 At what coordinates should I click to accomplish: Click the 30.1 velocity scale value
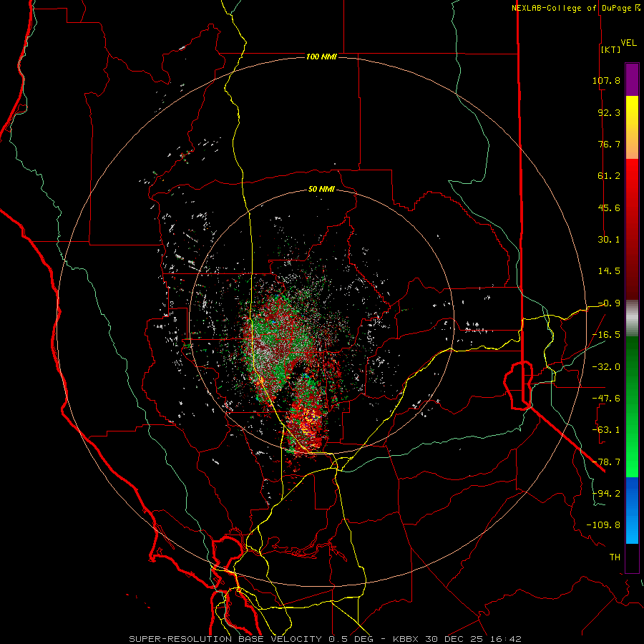pos(609,240)
